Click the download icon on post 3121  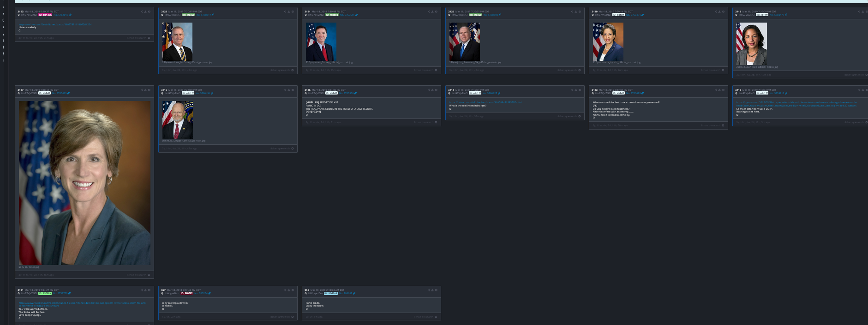(x=432, y=12)
